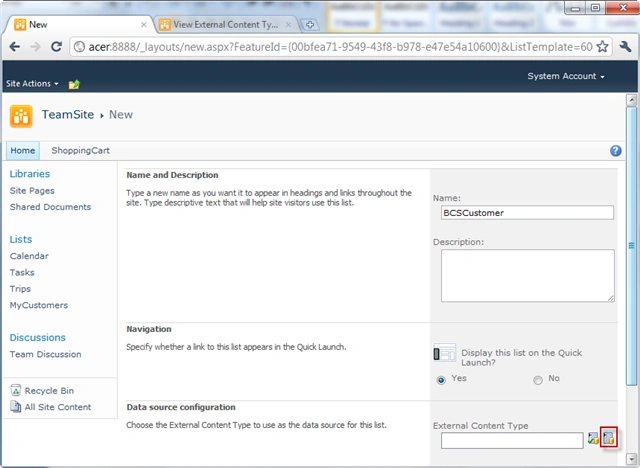
Task: Minimize the browser window
Action: (x=576, y=8)
